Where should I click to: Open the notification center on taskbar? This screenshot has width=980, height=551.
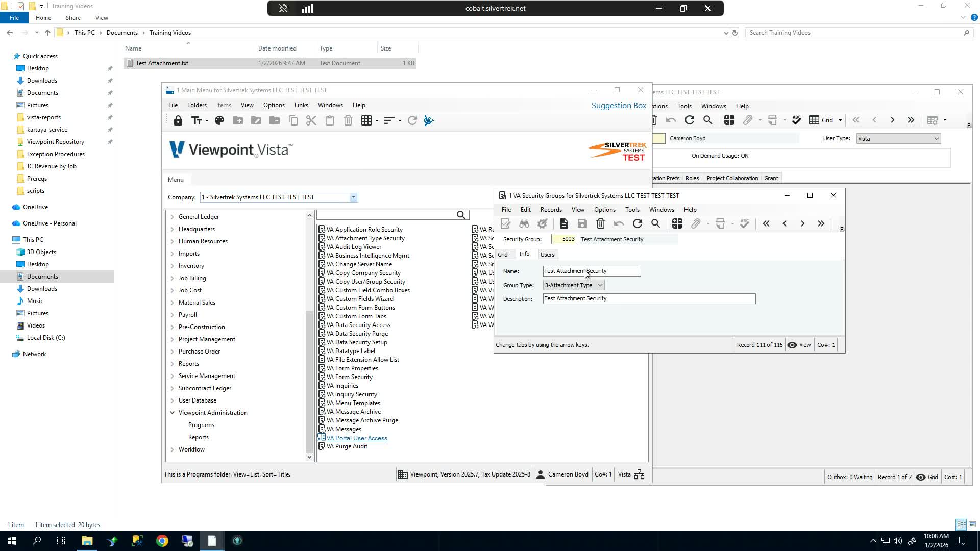(x=963, y=541)
